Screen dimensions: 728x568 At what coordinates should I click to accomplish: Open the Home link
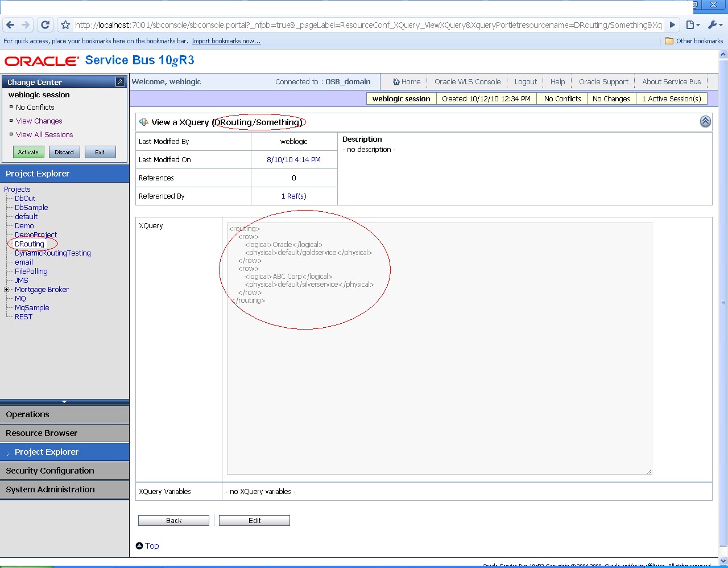pos(407,82)
